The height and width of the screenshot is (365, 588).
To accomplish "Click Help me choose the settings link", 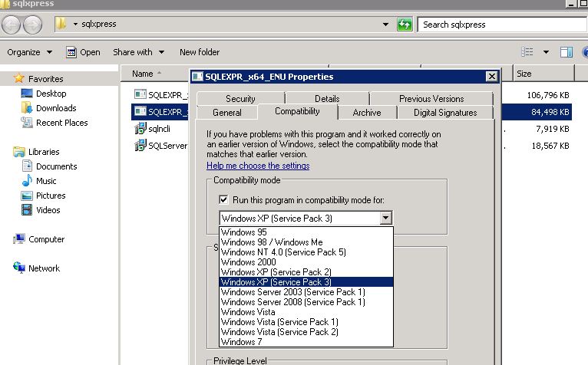I will pyautogui.click(x=258, y=166).
